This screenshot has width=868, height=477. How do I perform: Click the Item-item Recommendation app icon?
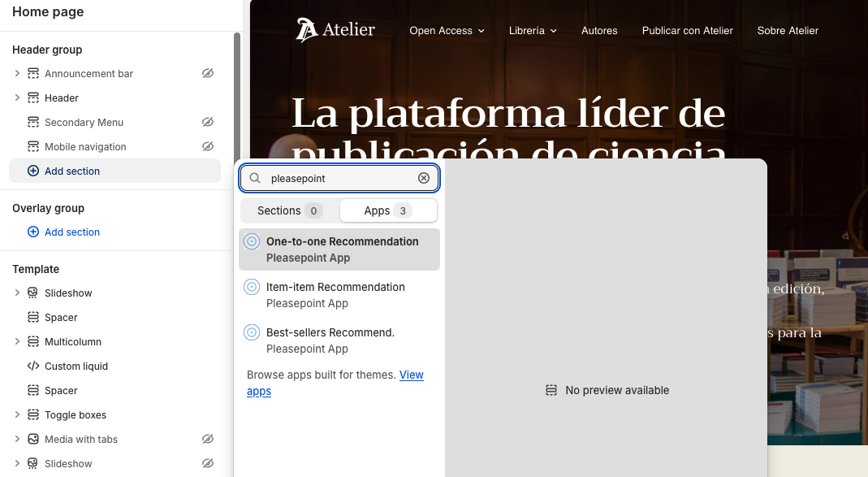pyautogui.click(x=252, y=287)
